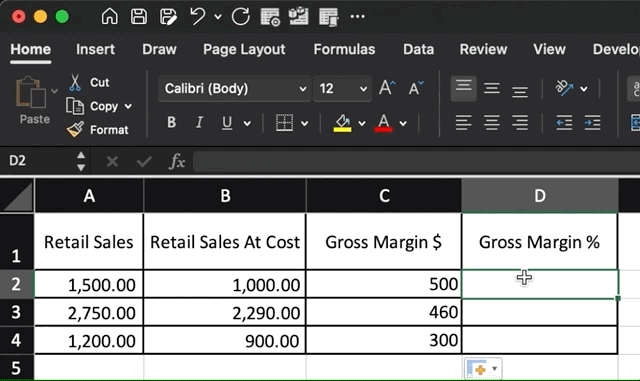
Task: Click cell containing 460
Action: 384,312
